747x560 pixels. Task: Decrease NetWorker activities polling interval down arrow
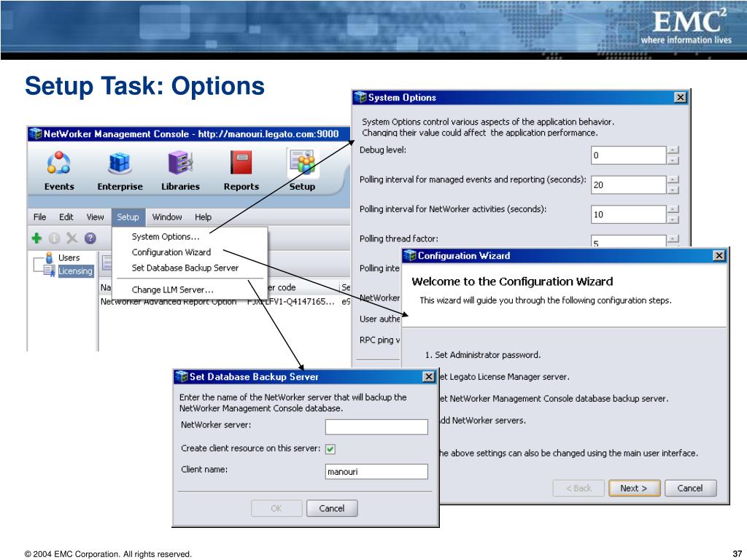point(673,219)
